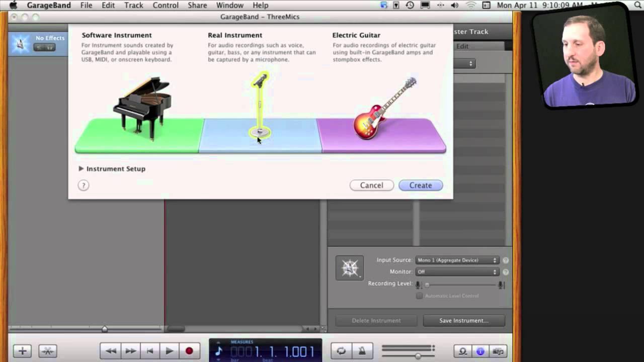Click Save Instrument button
Viewport: 644px width, 362px height.
464,320
